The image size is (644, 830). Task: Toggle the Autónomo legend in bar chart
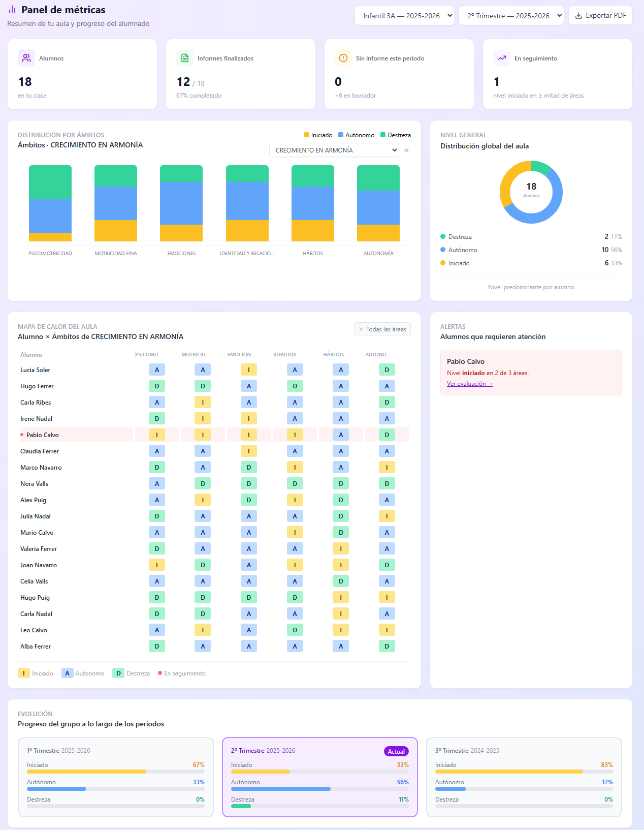[x=356, y=135]
